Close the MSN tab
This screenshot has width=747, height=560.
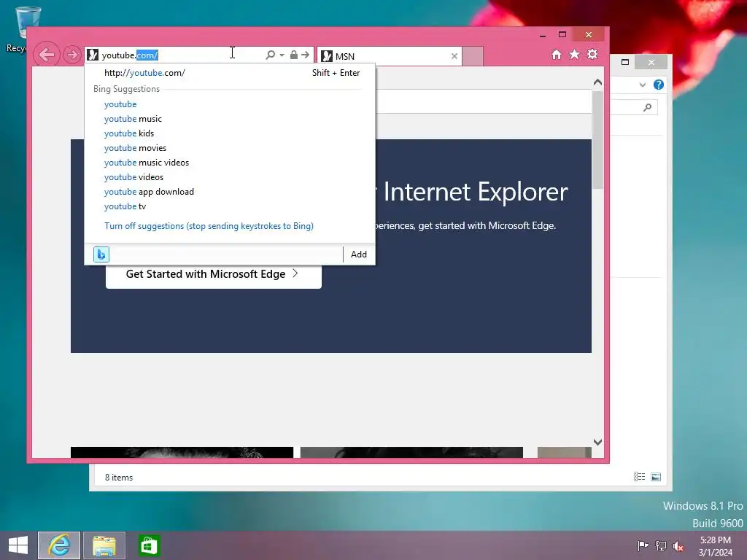pos(454,56)
